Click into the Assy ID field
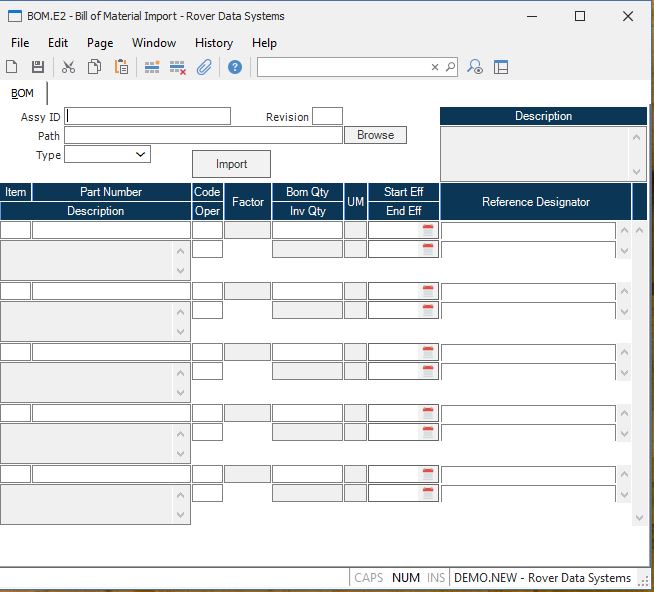This screenshot has height=592, width=654. coord(148,117)
